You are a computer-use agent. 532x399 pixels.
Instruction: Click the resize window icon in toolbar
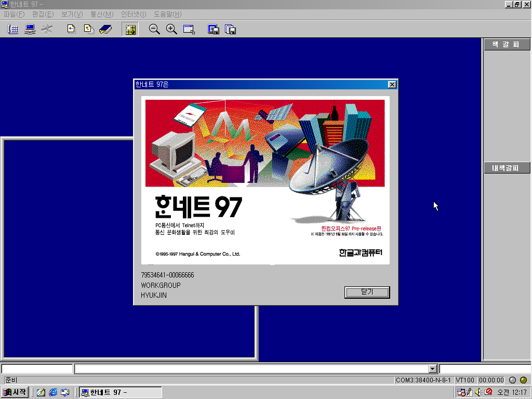pos(189,30)
